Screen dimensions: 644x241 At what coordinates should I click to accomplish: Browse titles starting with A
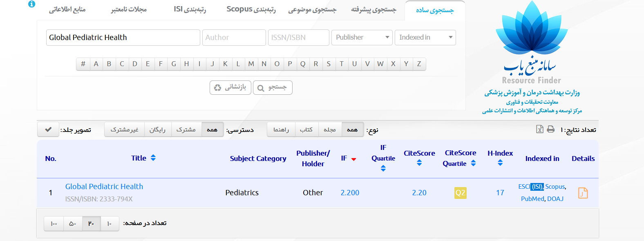coord(96,64)
